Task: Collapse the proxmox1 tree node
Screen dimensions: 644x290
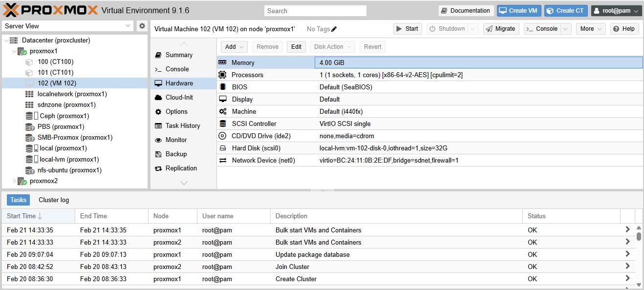Action: (x=14, y=51)
